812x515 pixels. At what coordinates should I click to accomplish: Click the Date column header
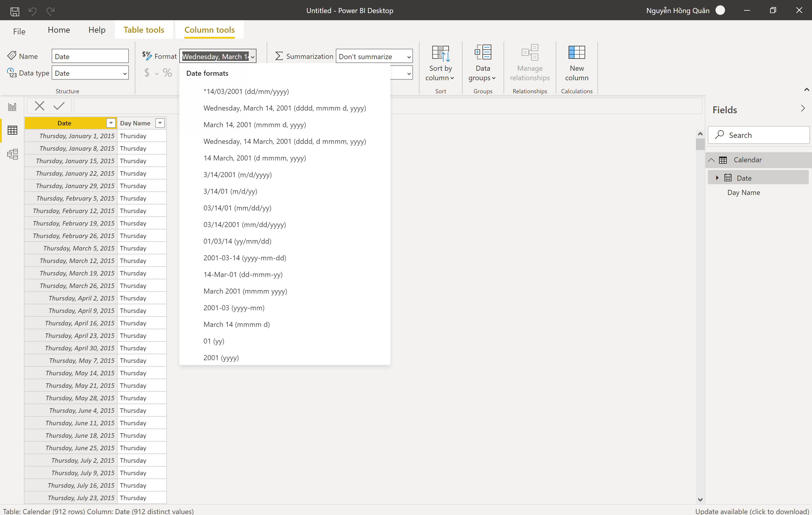[70, 123]
